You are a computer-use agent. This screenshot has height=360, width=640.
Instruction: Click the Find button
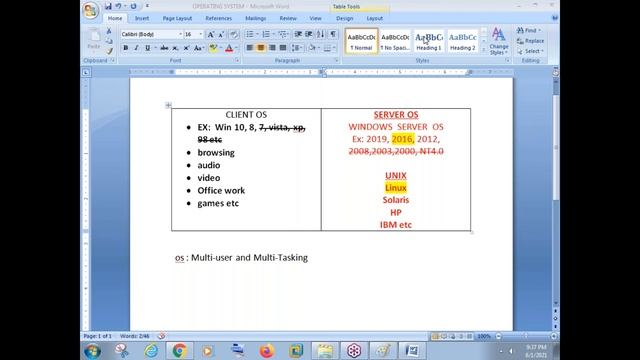coord(529,31)
